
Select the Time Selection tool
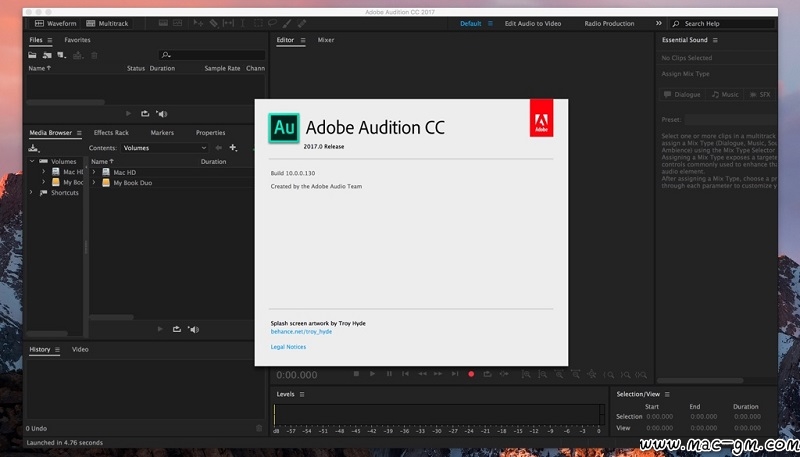coord(242,23)
